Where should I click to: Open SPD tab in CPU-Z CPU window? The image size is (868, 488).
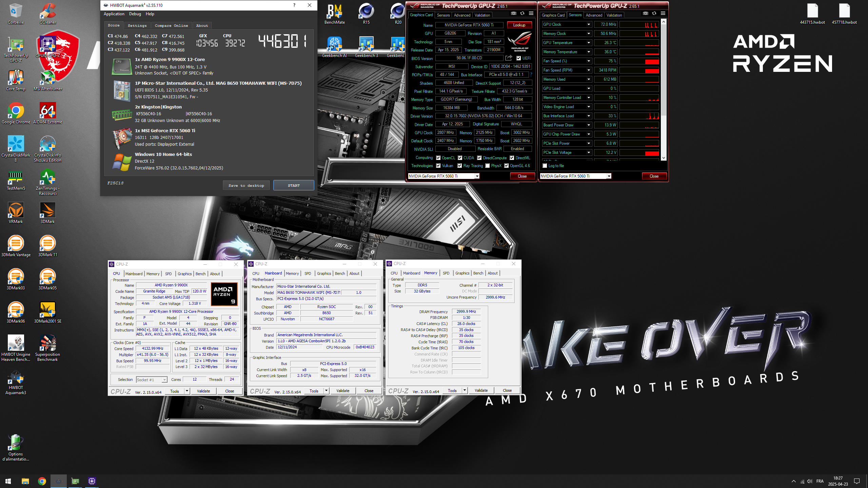click(168, 274)
